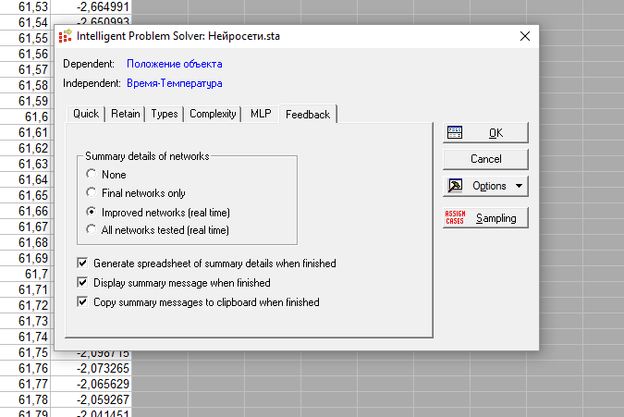Select spreadsheet cell 61,62
The height and width of the screenshot is (417, 624).
point(25,148)
